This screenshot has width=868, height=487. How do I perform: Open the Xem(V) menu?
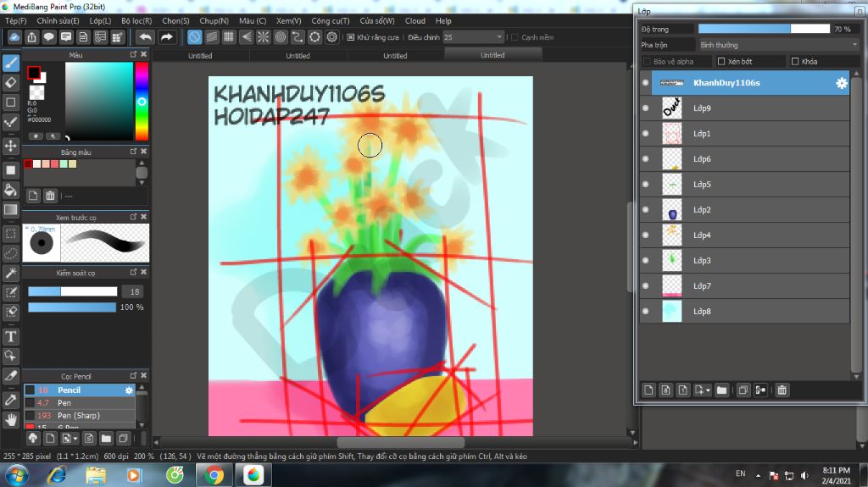pos(288,21)
